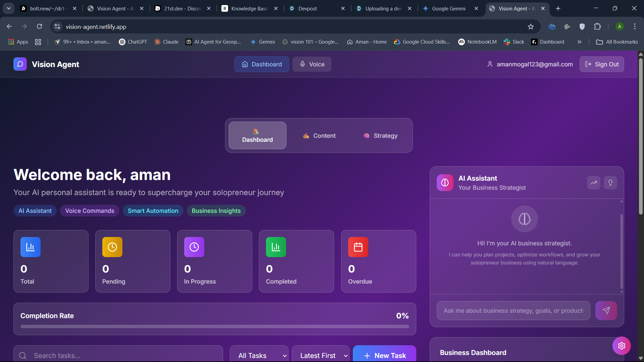644x362 pixels.
Task: Switch to the Voice tab
Action: point(312,64)
